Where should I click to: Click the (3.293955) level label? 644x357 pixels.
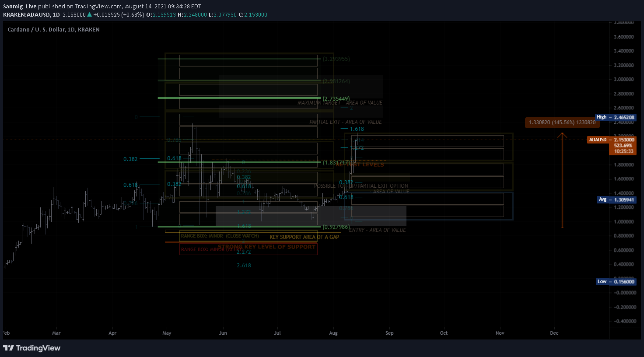(336, 59)
